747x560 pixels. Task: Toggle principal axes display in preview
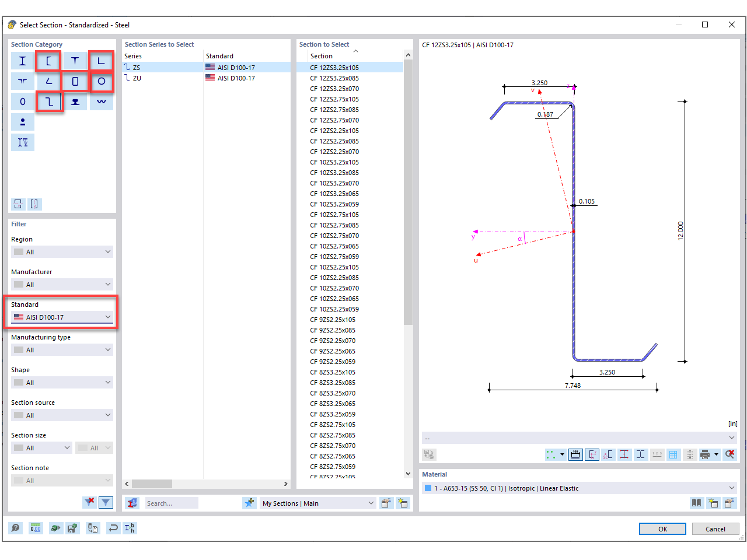pos(592,454)
